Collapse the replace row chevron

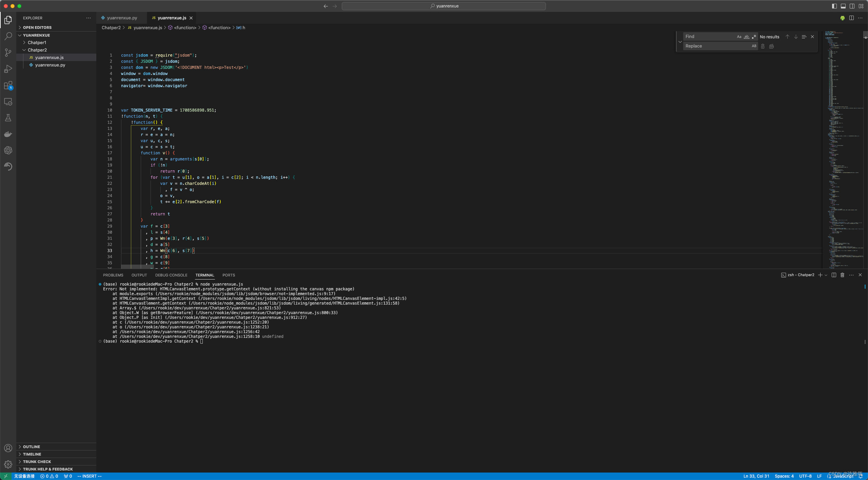point(680,42)
